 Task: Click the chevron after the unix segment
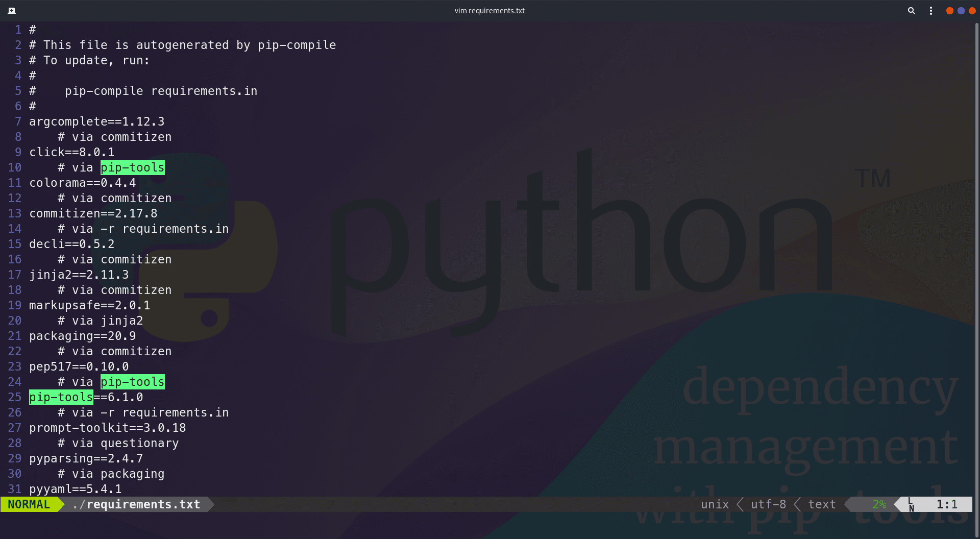pyautogui.click(x=740, y=504)
